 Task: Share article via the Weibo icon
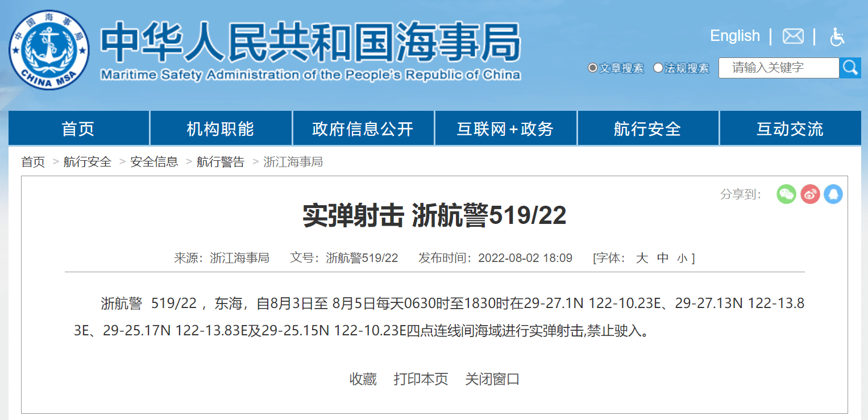pos(810,194)
